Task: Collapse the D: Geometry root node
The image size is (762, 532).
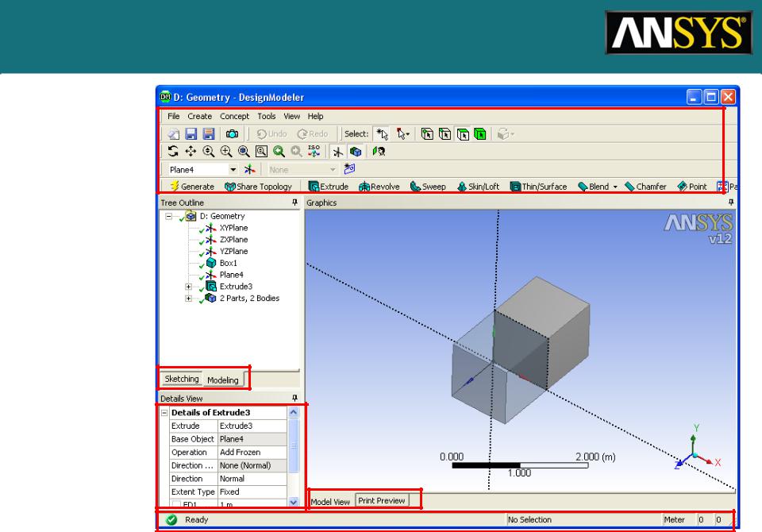Action: pyautogui.click(x=168, y=216)
